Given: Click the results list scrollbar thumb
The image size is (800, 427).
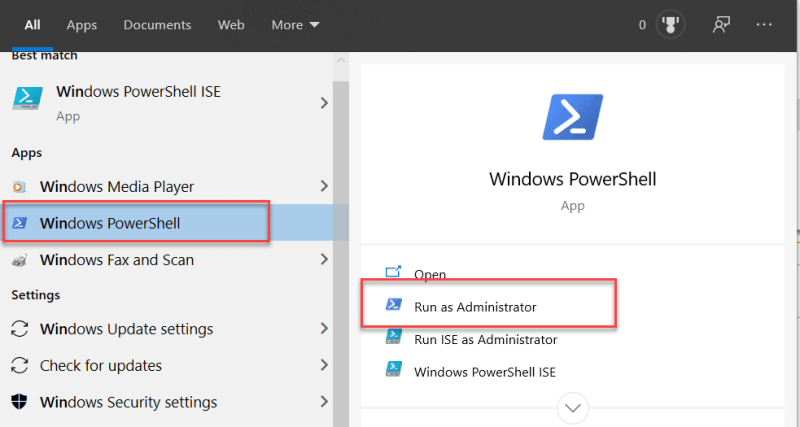Looking at the screenshot, I should 341,255.
